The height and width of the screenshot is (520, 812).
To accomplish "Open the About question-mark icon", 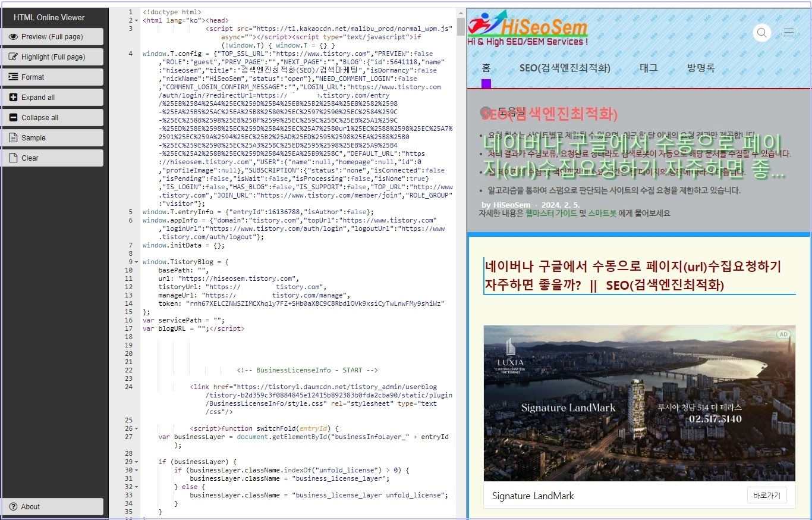I will point(14,506).
